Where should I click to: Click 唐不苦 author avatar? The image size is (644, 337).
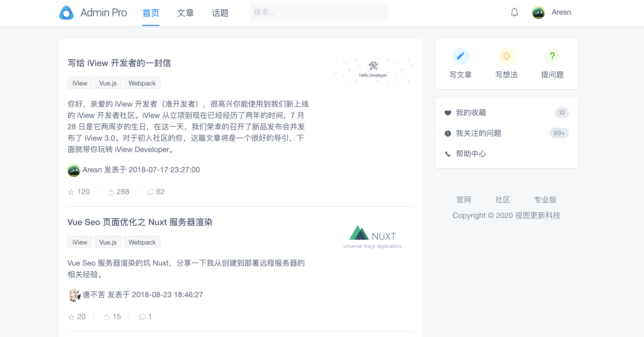(x=74, y=295)
